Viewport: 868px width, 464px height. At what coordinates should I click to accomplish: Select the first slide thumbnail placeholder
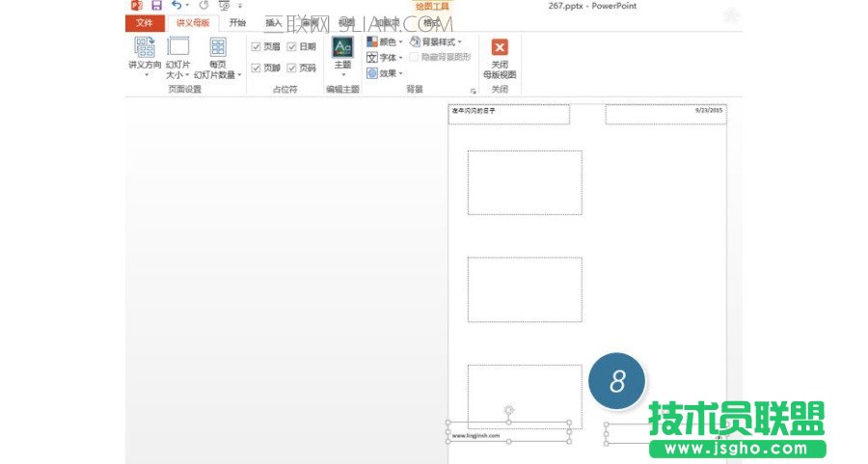coord(525,182)
